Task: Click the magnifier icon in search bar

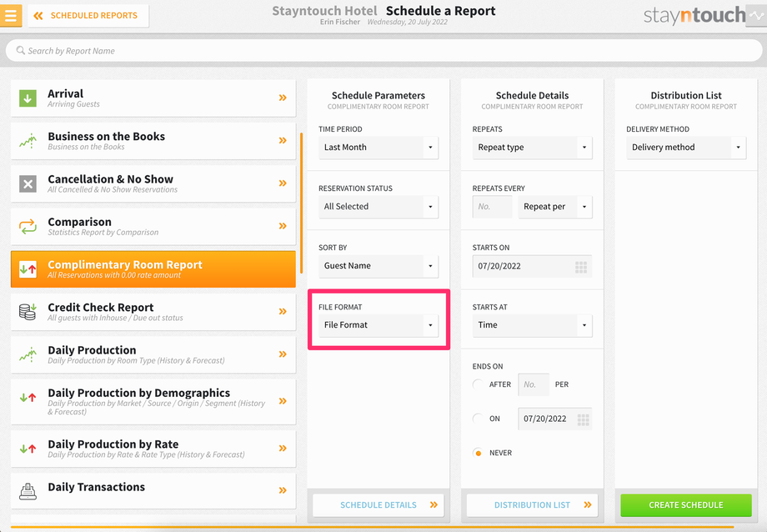Action: [x=21, y=50]
